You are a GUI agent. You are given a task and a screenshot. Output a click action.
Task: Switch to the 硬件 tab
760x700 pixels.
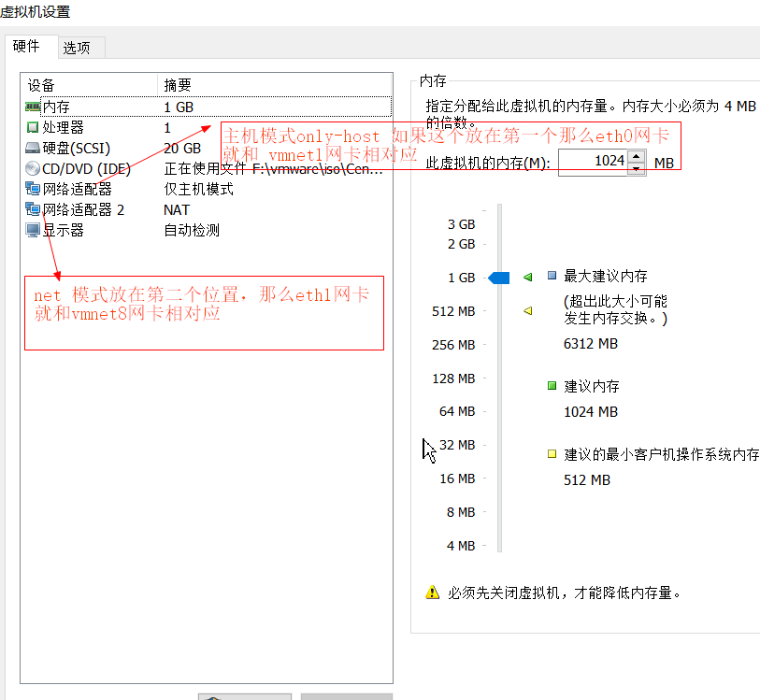click(26, 47)
